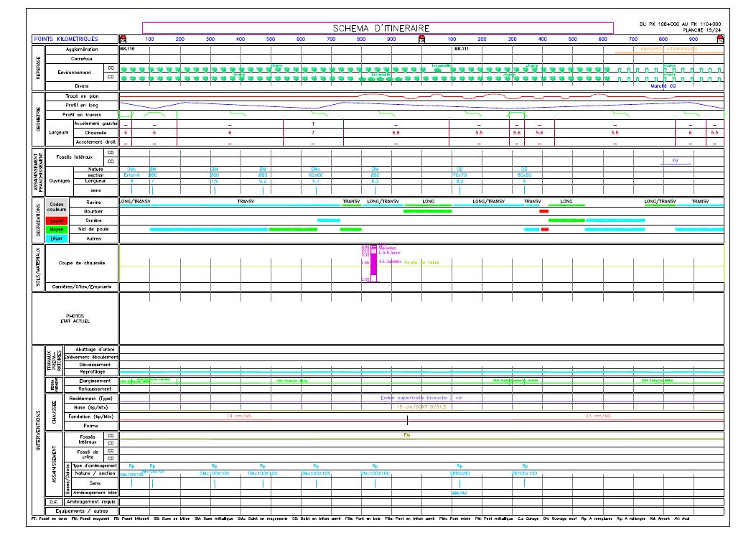Click the BK.111 kilometer marker icon
Image resolution: width=756 pixels, height=535 pixels.
point(421,39)
